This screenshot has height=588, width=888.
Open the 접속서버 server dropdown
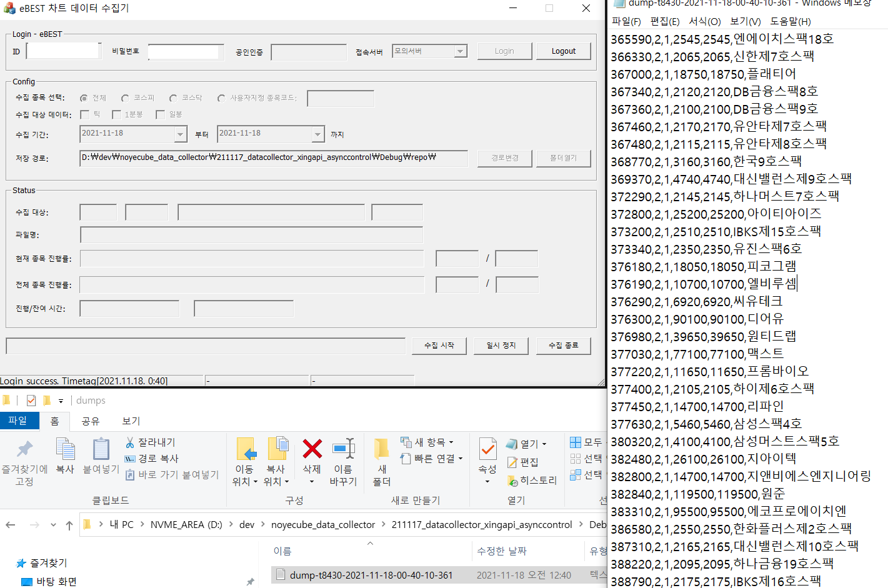(461, 51)
